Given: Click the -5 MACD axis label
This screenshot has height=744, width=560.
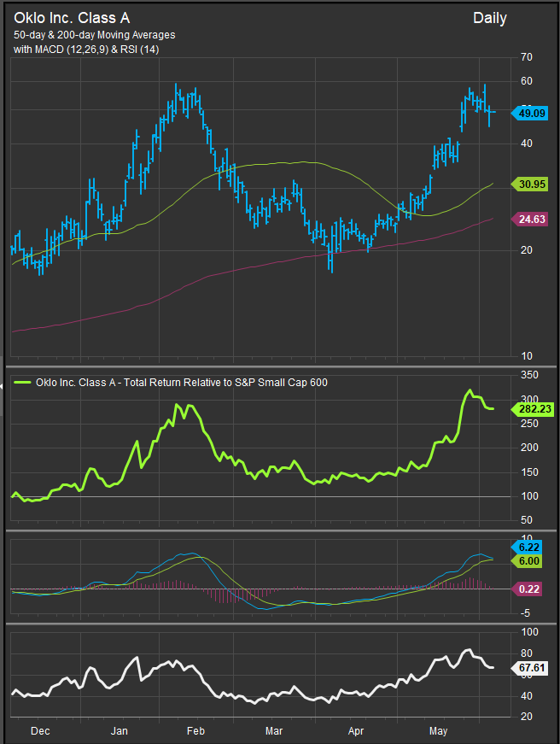Looking at the screenshot, I should [x=525, y=613].
